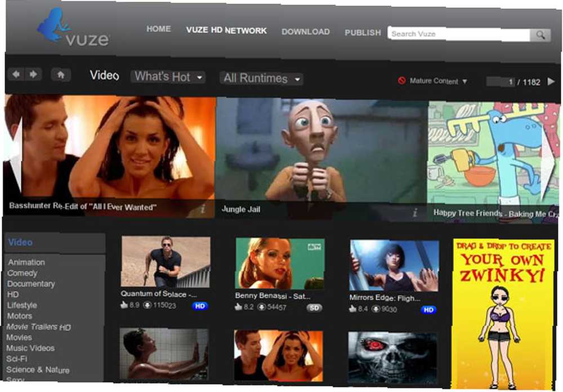This screenshot has height=392, width=563.
Task: Click the 'Quantum of Solace -...' title text
Action: [159, 294]
